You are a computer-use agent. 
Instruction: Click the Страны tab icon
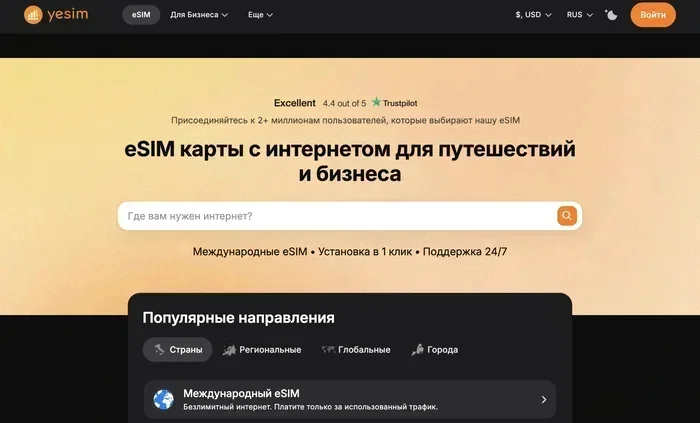pyautogui.click(x=159, y=349)
